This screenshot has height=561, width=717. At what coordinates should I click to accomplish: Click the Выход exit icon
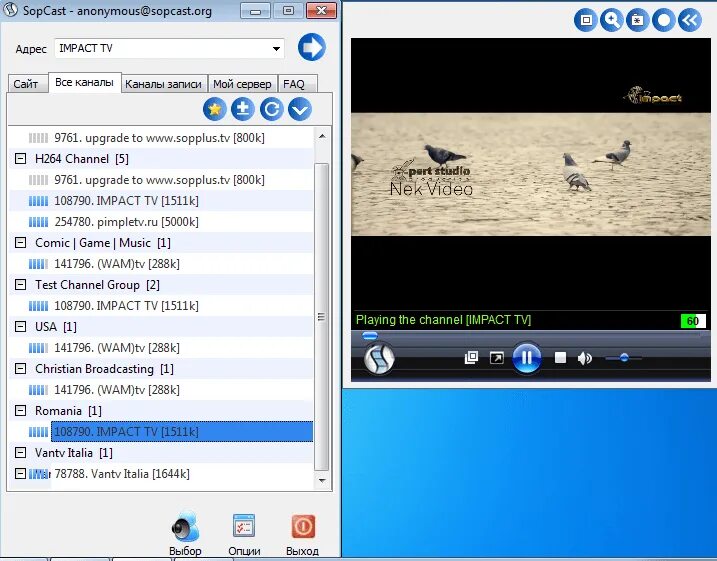[x=303, y=527]
